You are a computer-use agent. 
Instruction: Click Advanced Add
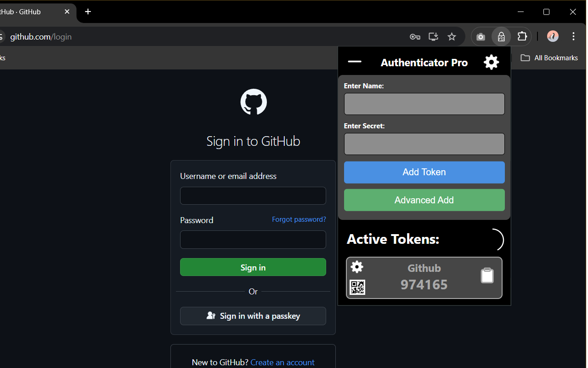(424, 200)
